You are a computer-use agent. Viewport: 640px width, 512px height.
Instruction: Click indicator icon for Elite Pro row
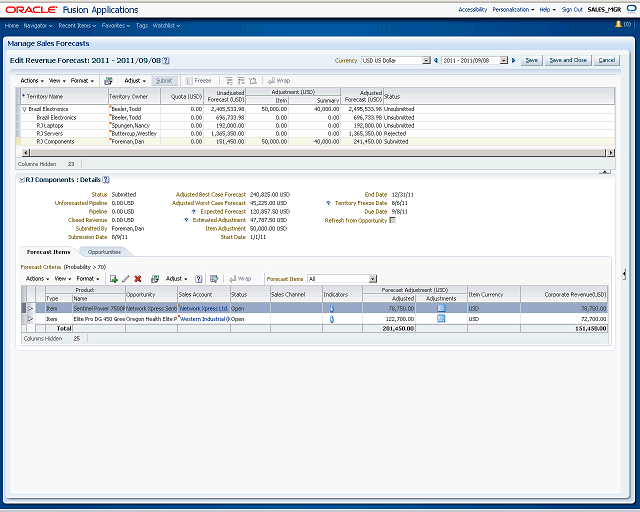point(332,319)
